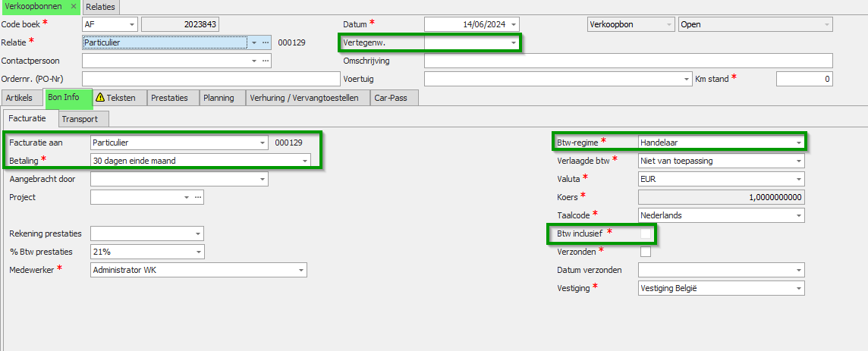The height and width of the screenshot is (351, 868).
Task: Open the % Btw prestaties 21% dropdown
Action: click(x=198, y=252)
